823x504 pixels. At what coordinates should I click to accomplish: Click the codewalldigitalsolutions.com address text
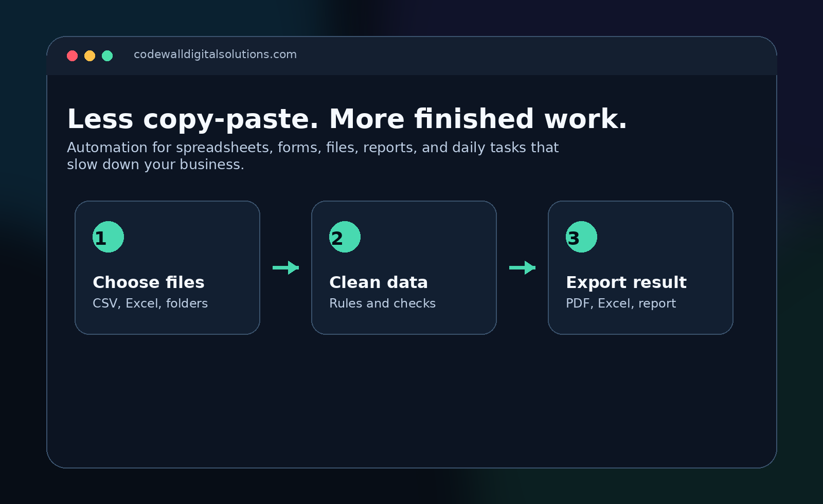(215, 55)
